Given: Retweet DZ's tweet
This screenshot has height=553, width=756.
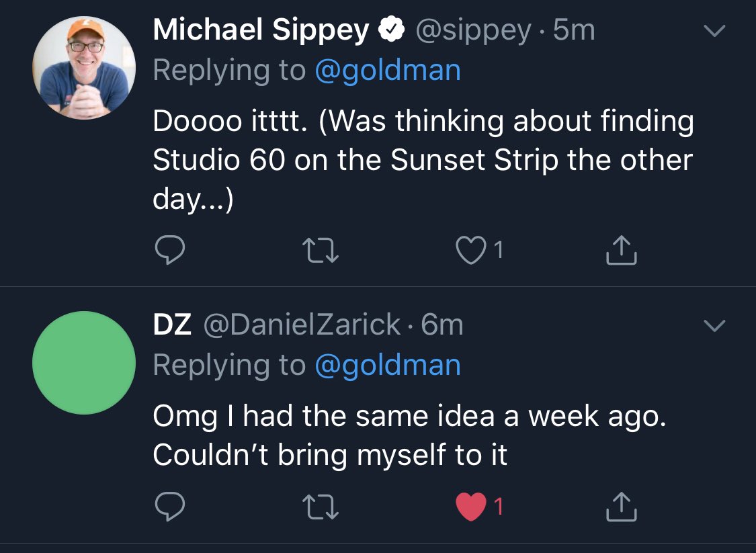Looking at the screenshot, I should point(321,508).
